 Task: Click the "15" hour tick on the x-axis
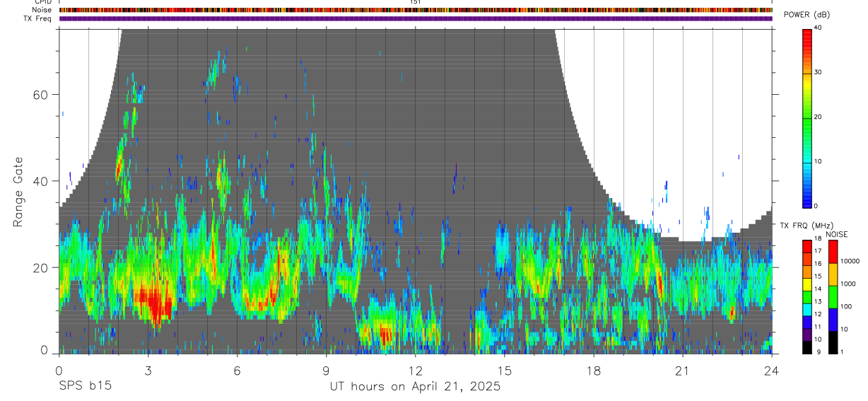coord(505,370)
